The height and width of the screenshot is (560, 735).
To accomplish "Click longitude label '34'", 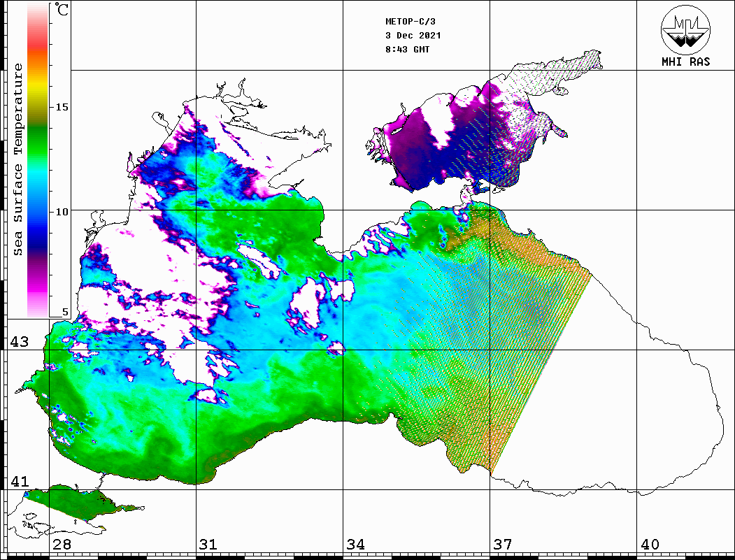I will [x=355, y=545].
